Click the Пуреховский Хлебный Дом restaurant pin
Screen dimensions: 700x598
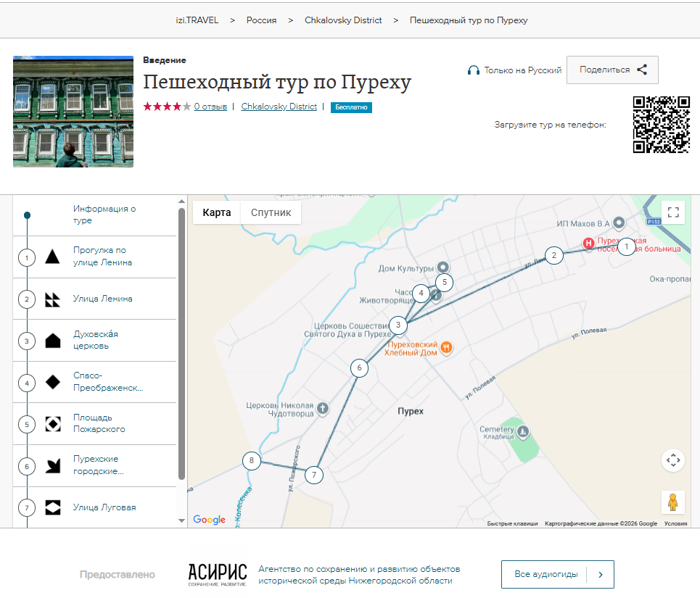coord(447,347)
